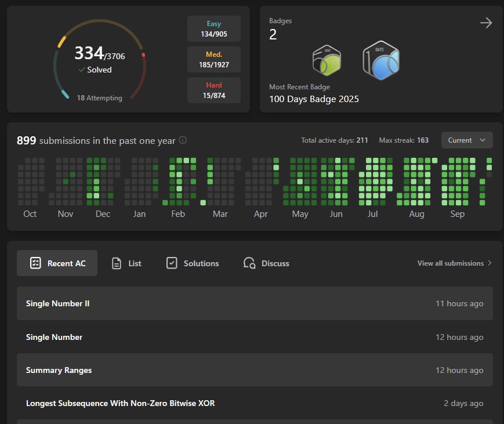504x424 pixels.
Task: Click the Dec month label
Action: tap(103, 214)
